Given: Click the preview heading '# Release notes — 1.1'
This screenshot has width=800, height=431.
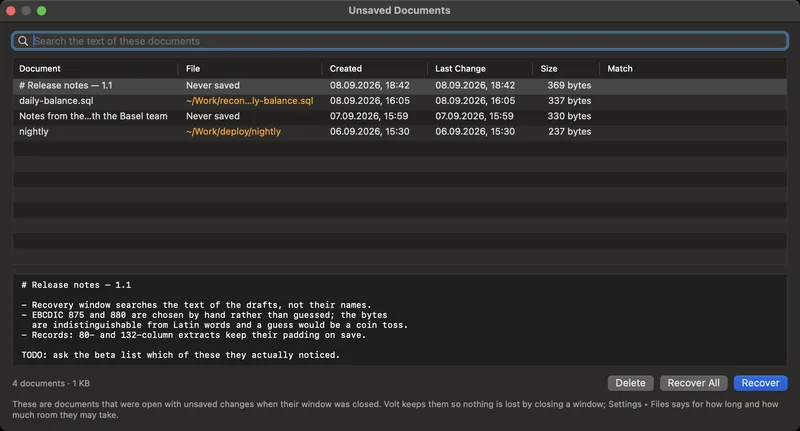Looking at the screenshot, I should point(76,285).
